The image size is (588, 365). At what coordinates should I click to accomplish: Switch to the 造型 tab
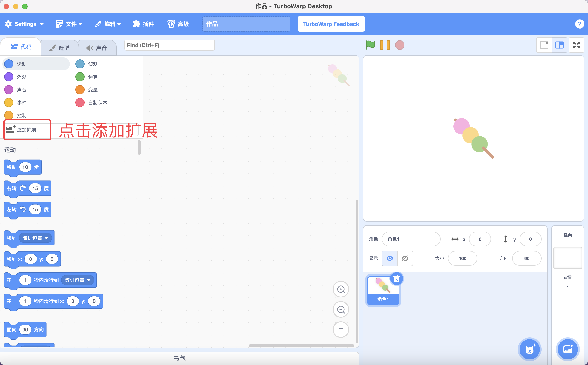[x=60, y=47]
